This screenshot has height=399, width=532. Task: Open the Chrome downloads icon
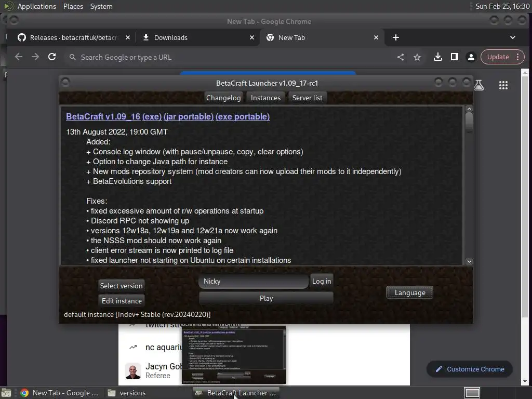click(437, 57)
